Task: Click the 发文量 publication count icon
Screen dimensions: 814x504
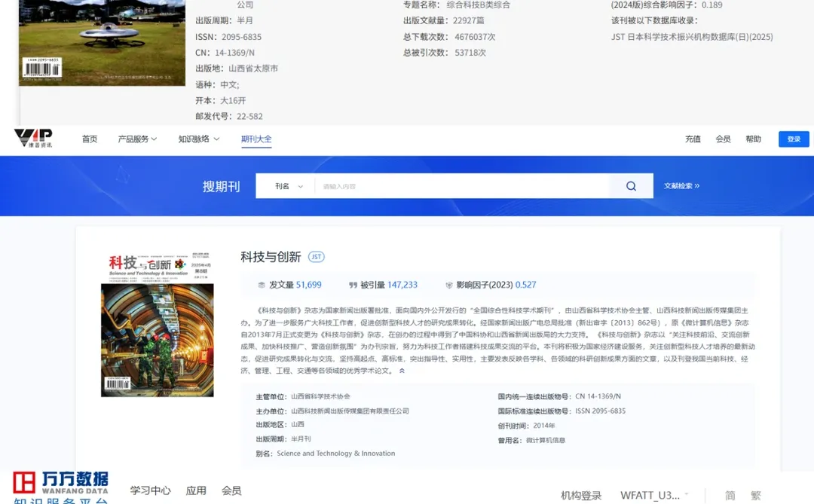Action: [x=262, y=286]
